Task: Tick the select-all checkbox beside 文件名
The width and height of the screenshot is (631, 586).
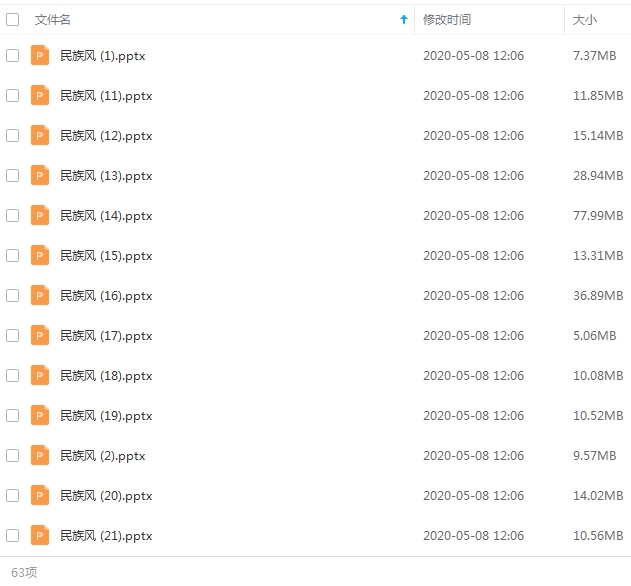Action: point(12,19)
